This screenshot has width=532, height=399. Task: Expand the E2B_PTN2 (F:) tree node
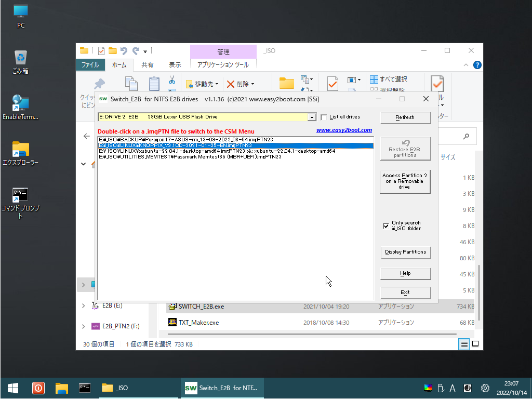(84, 326)
